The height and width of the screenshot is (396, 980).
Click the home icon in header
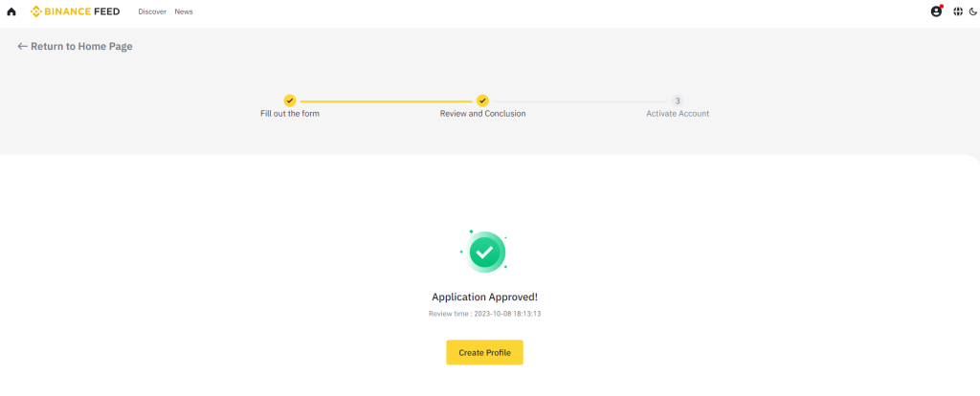click(x=11, y=11)
